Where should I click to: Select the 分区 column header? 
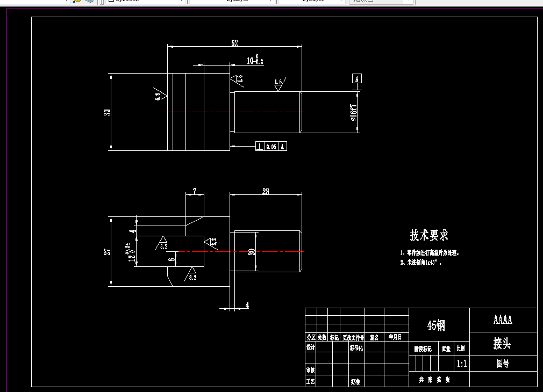[x=311, y=337]
